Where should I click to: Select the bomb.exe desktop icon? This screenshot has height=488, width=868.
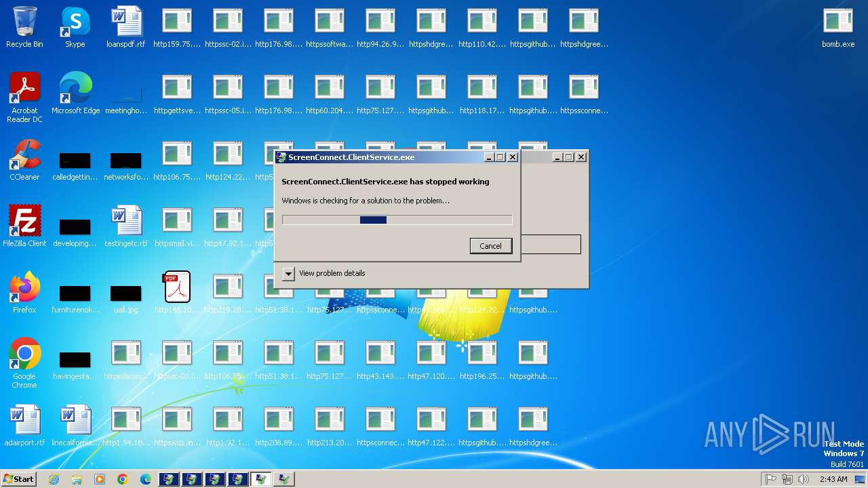click(x=838, y=27)
